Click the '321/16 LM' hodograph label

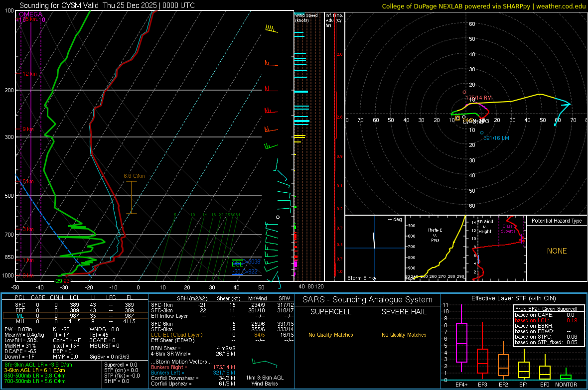pyautogui.click(x=496, y=138)
